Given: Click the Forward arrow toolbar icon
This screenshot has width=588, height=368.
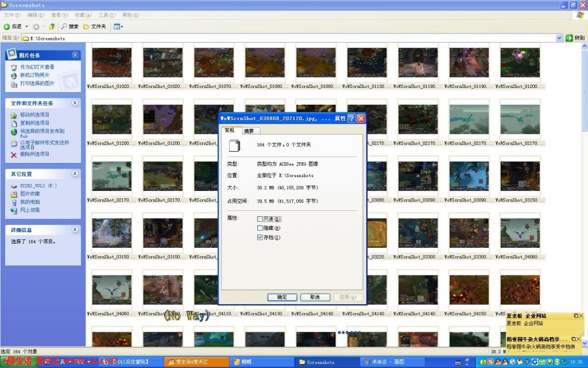Looking at the screenshot, I should point(36,26).
